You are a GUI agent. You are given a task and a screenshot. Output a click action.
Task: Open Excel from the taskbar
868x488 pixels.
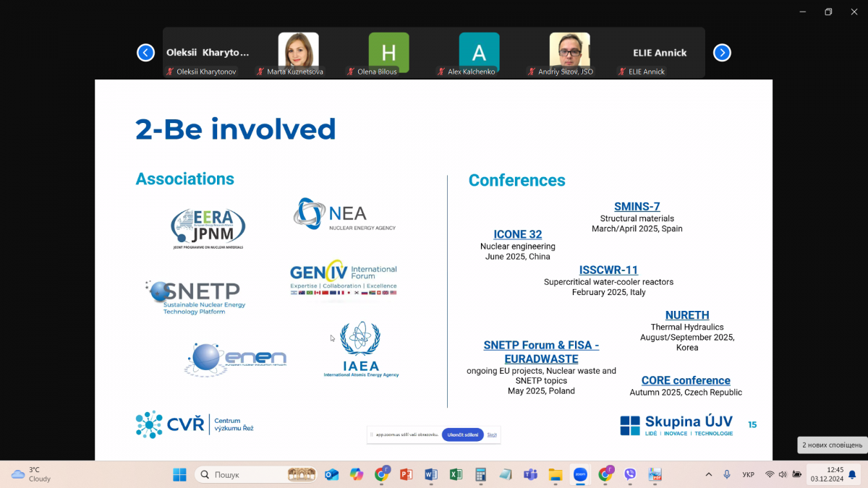[456, 475]
